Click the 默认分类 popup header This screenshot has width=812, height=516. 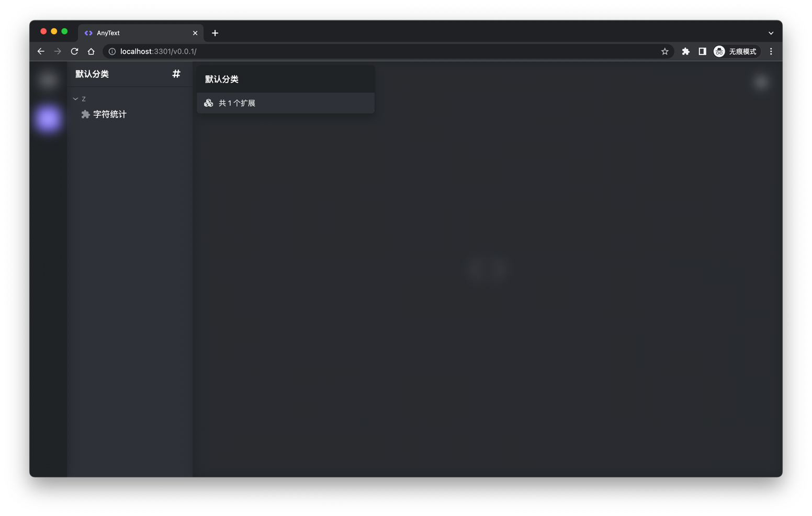286,79
